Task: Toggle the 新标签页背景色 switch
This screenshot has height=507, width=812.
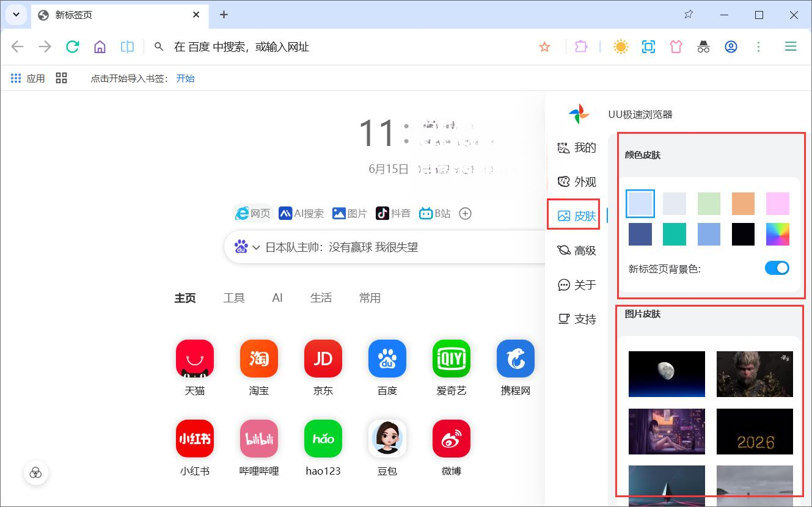Action: (777, 268)
